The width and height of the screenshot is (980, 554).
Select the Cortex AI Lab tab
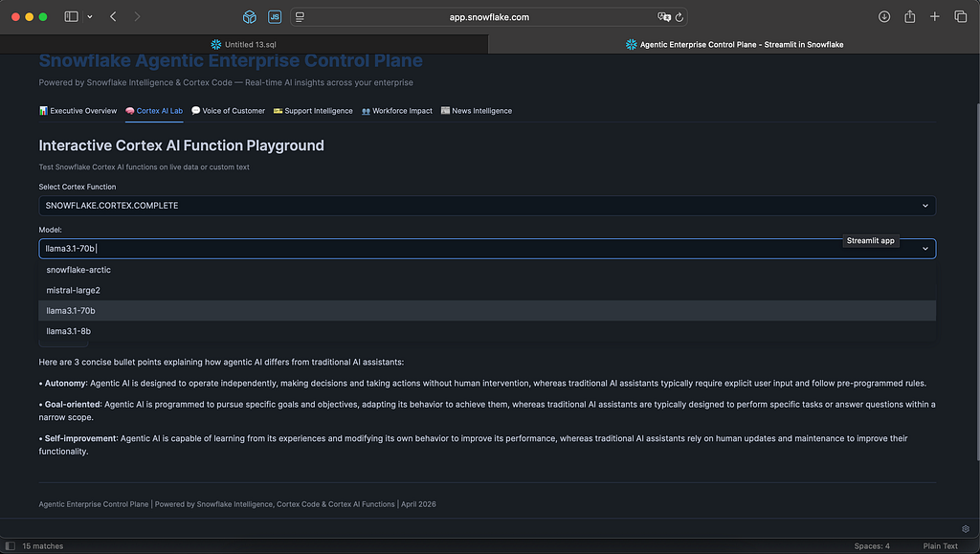click(154, 111)
